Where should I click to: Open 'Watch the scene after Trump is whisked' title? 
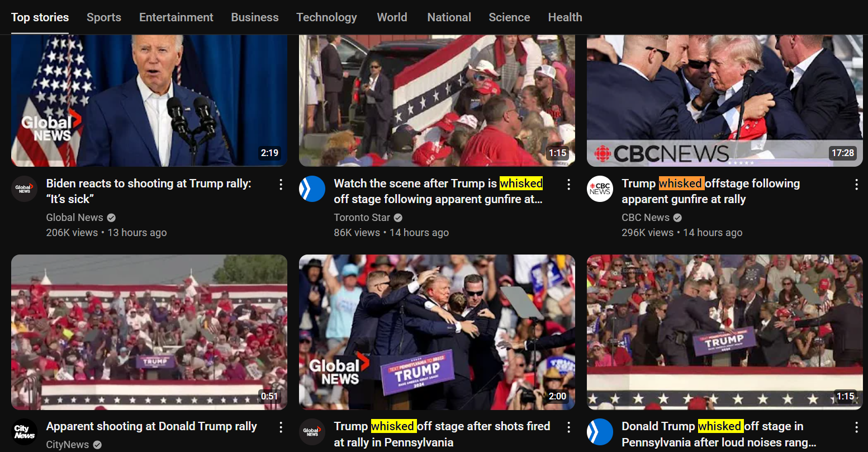pyautogui.click(x=438, y=191)
